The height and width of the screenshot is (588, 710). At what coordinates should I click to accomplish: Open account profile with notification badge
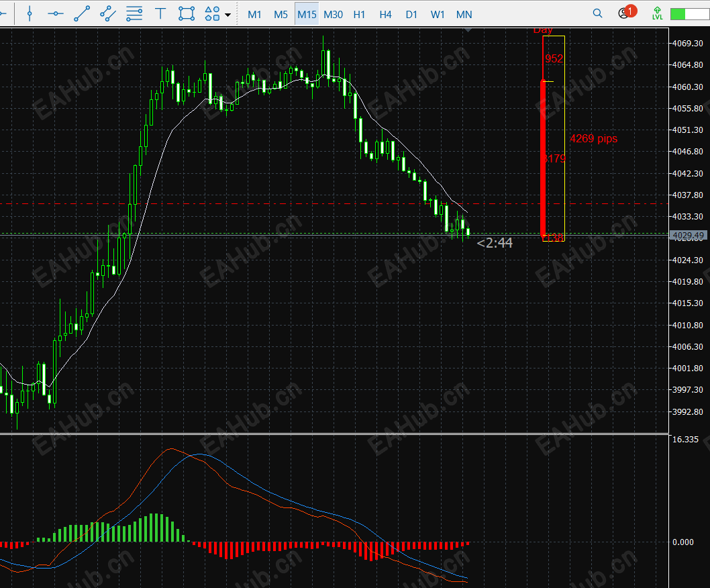pyautogui.click(x=627, y=13)
